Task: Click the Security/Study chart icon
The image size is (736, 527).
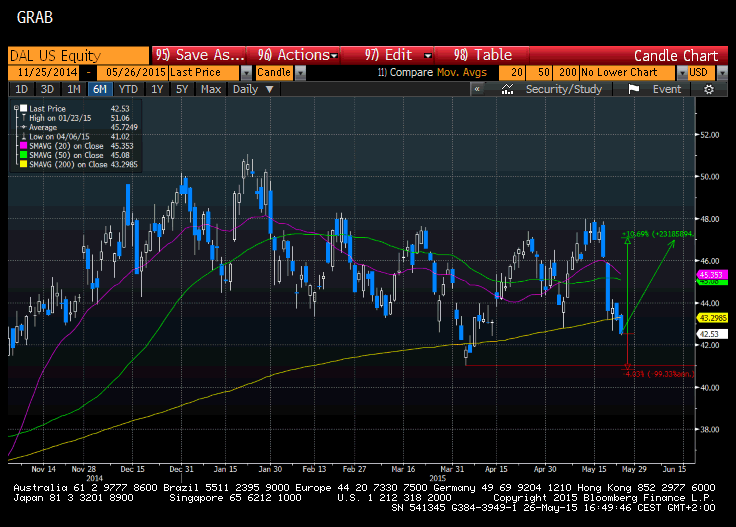Action: coord(507,89)
